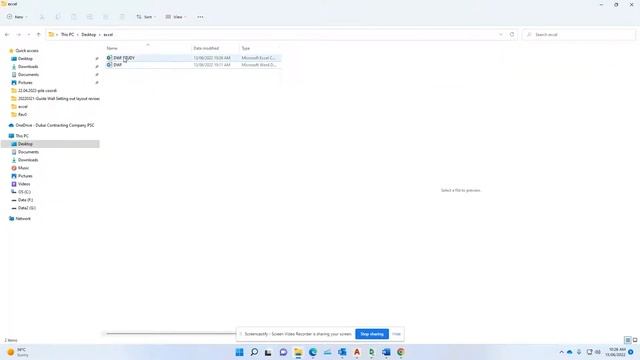Open pinned Desktop under Quick access
Screen dimensions: 640x360
[25, 59]
